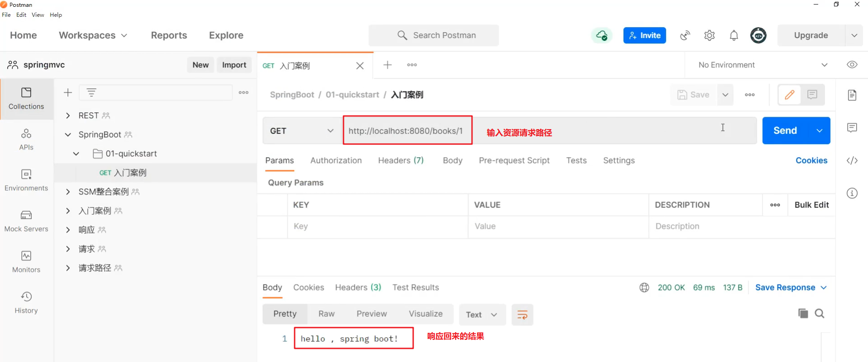Focus the Search Postman field
The width and height of the screenshot is (868, 362).
click(434, 35)
